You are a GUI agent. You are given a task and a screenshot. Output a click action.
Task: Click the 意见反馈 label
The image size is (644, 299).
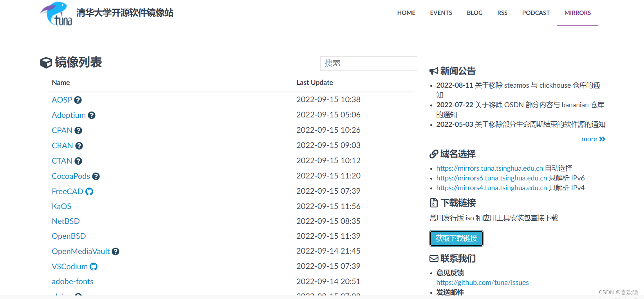pyautogui.click(x=450, y=273)
